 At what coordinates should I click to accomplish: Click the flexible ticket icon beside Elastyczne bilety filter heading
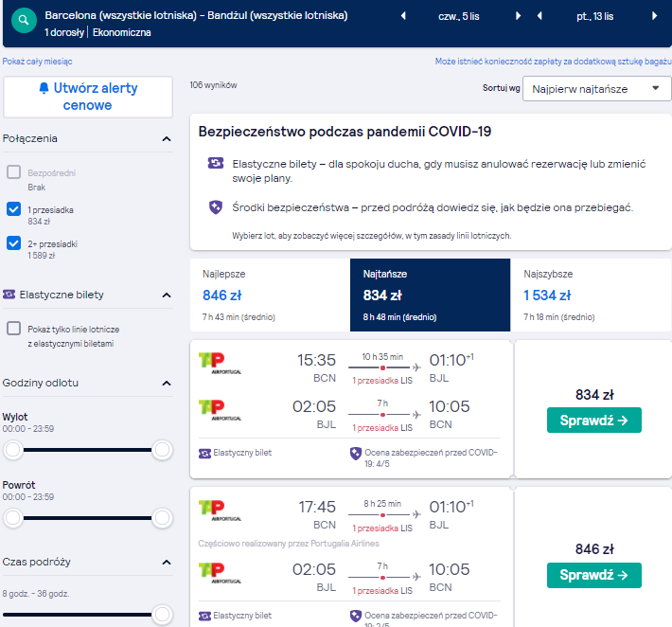[x=9, y=295]
